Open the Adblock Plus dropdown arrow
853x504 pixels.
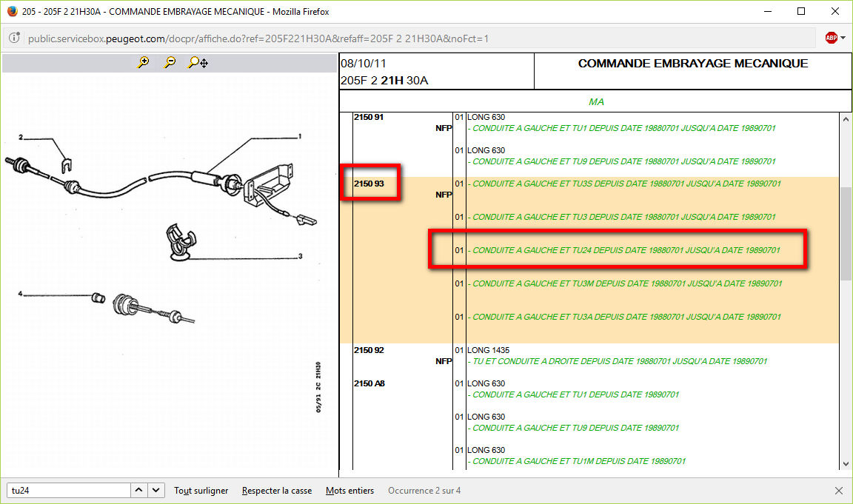tap(843, 38)
